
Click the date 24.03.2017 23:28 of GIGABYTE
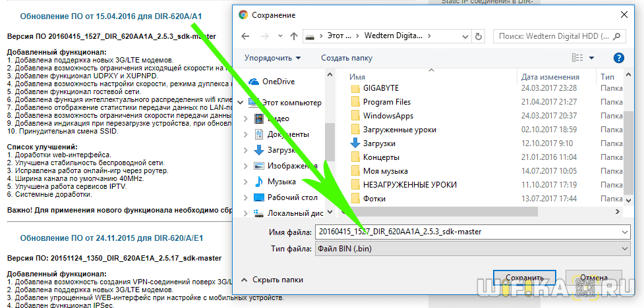(x=549, y=88)
